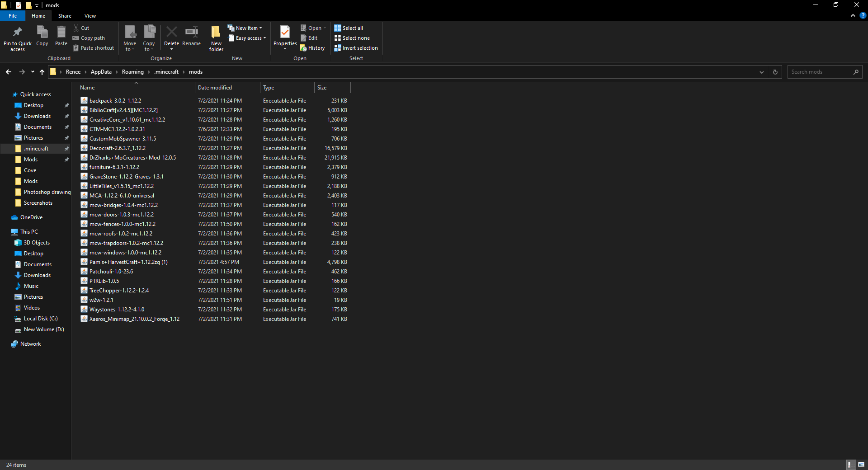Screen dimensions: 868x470
Task: Click AppData in the address breadcrumb
Action: [x=101, y=72]
